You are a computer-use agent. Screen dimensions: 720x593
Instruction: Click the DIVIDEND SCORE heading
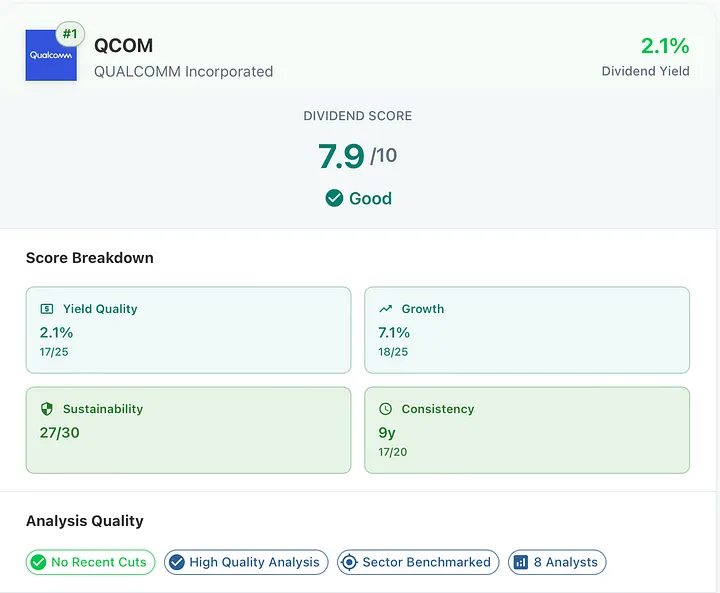[x=357, y=116]
